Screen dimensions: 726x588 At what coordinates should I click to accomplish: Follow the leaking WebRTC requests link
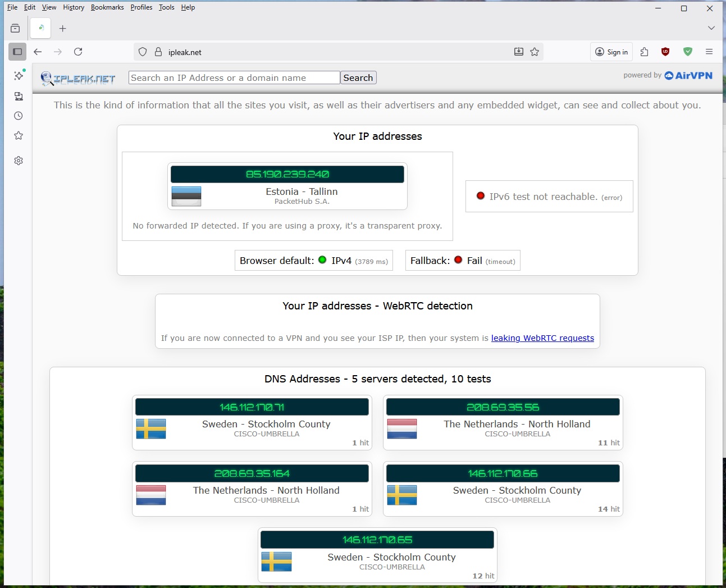pos(542,338)
